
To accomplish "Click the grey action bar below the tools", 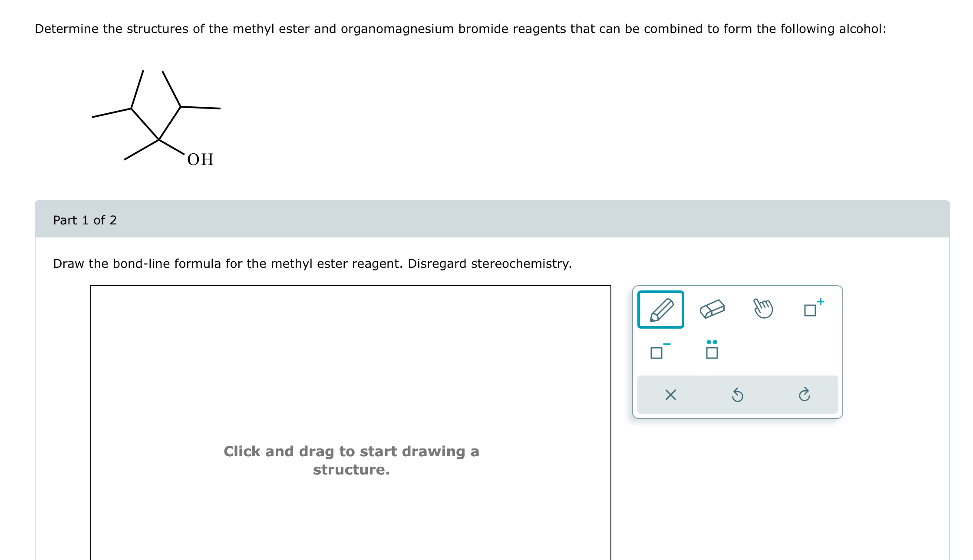I will point(738,395).
